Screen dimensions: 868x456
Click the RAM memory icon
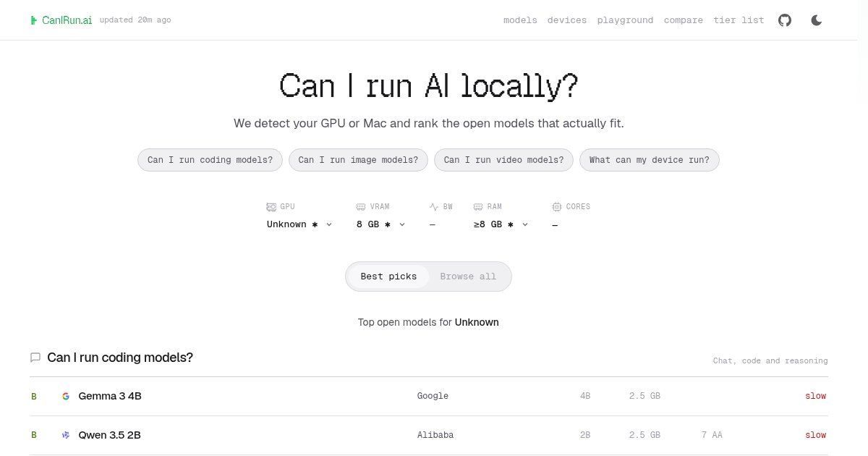[x=479, y=207]
